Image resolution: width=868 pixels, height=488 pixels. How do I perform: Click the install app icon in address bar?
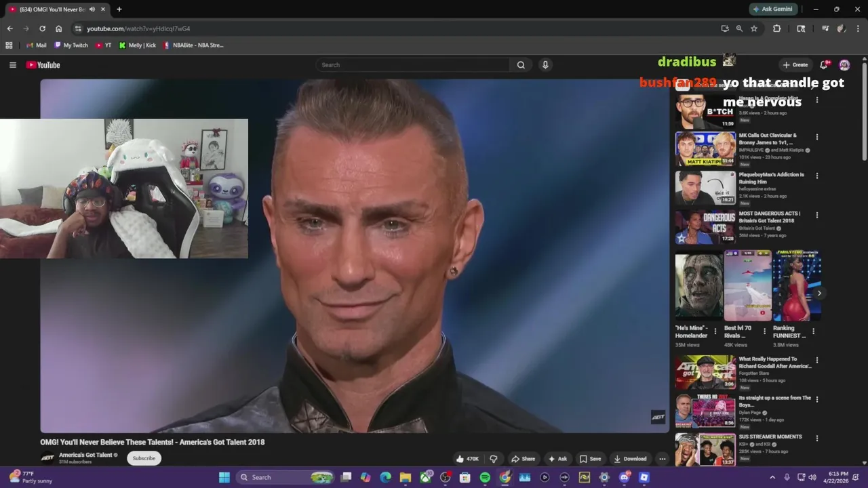coord(725,28)
